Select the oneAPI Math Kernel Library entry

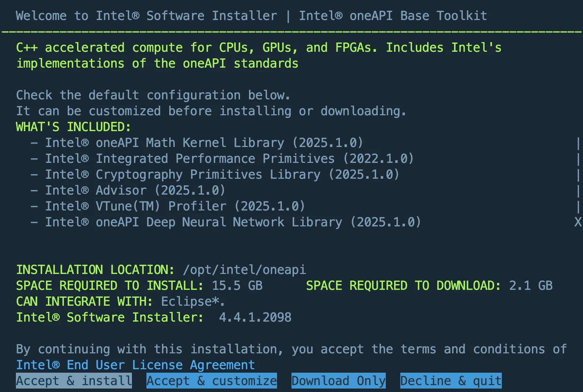click(x=204, y=143)
